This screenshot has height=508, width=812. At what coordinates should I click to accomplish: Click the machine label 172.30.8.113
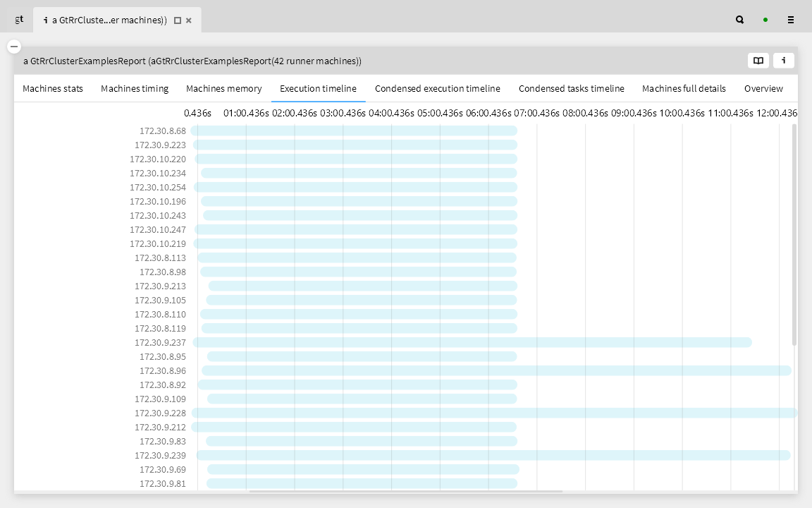click(160, 258)
